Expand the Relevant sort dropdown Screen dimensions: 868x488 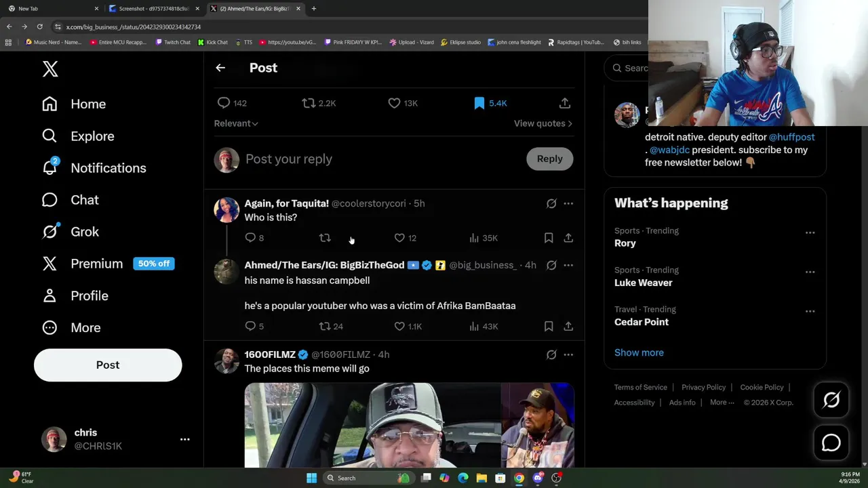pos(236,123)
